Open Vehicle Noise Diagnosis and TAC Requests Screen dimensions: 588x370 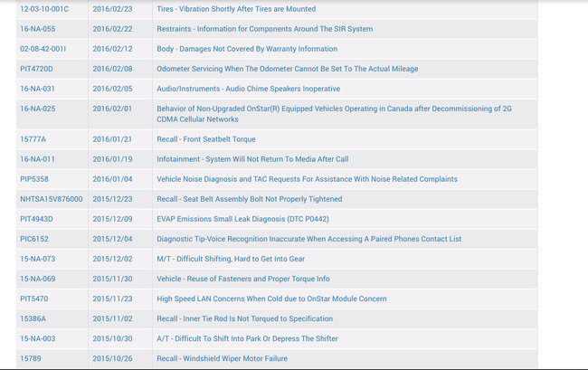pos(308,179)
